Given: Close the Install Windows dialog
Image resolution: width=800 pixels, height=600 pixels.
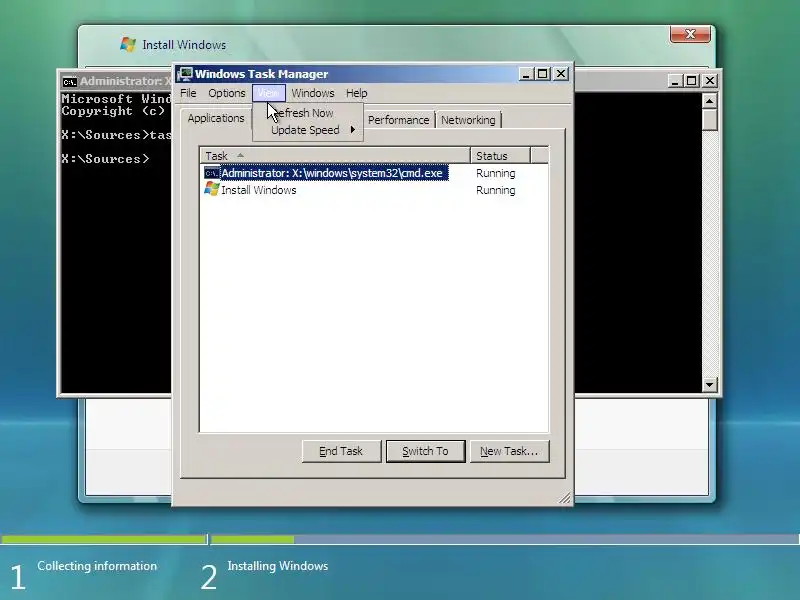Looking at the screenshot, I should (x=690, y=34).
